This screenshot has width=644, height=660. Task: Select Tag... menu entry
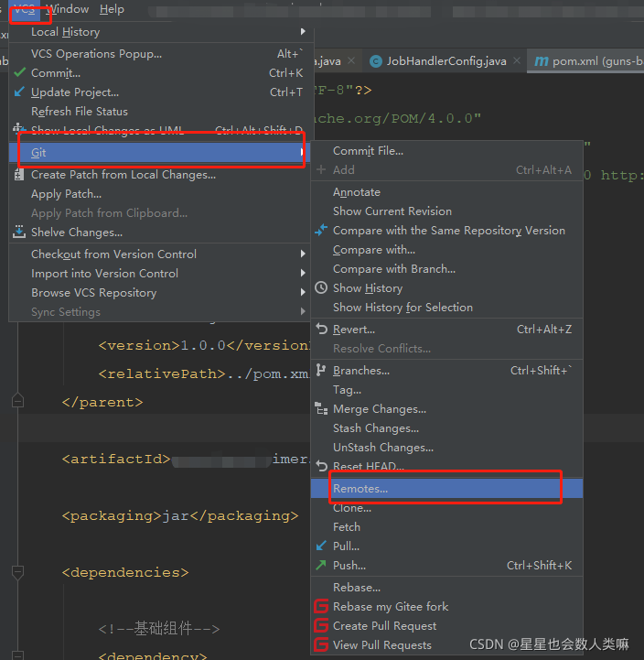click(x=446, y=389)
